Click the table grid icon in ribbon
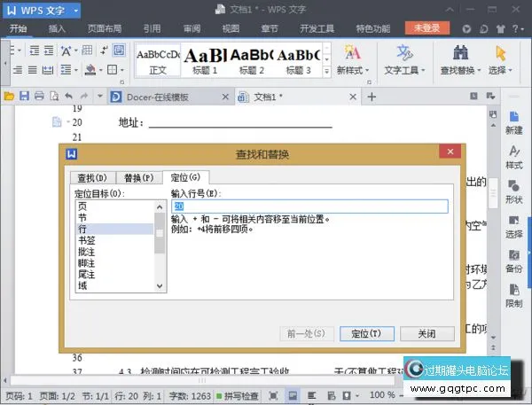The image size is (532, 405). tap(87, 51)
